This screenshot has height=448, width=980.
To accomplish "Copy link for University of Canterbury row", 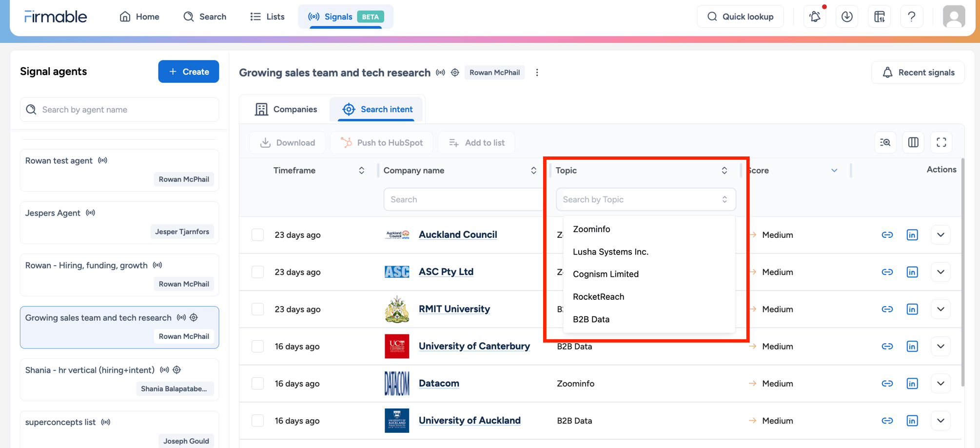I will pos(887,347).
